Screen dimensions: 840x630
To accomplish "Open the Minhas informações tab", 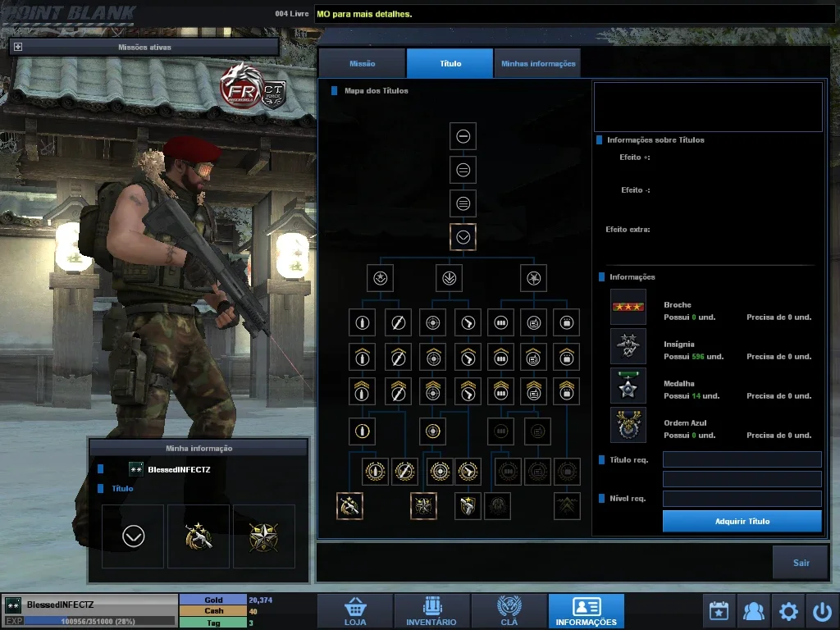I will pyautogui.click(x=538, y=63).
